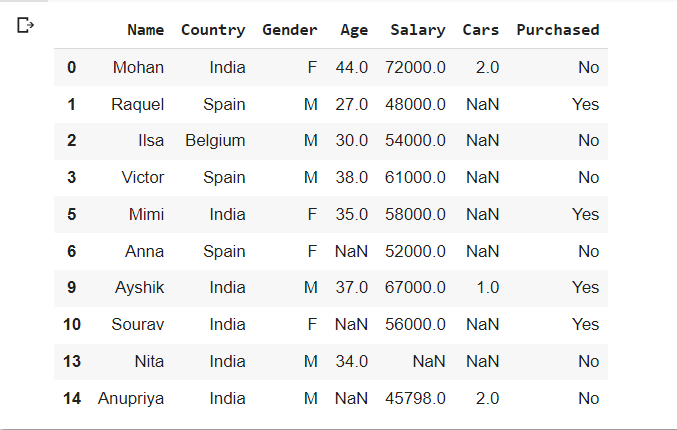Select the Name column header
The width and height of the screenshot is (677, 430).
coord(146,30)
